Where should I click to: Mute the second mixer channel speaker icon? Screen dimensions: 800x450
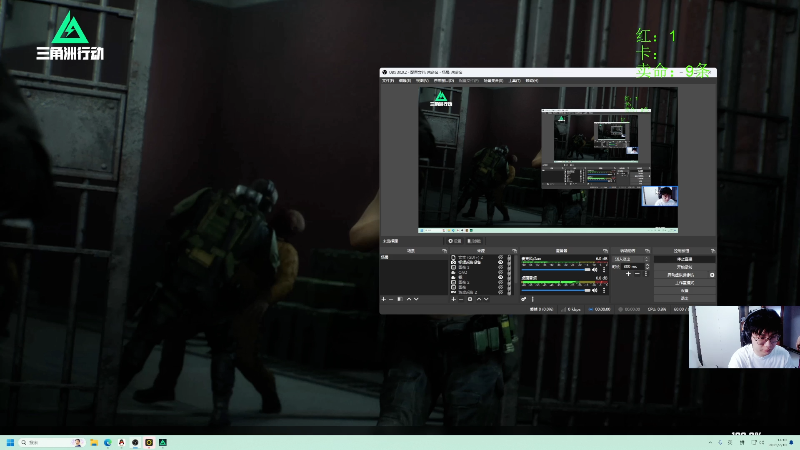[594, 290]
